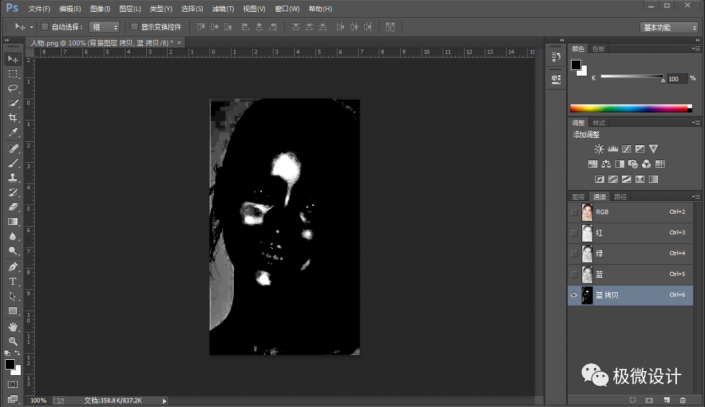This screenshot has width=705, height=407.
Task: Click the K slider in the color panel
Action: [630, 77]
